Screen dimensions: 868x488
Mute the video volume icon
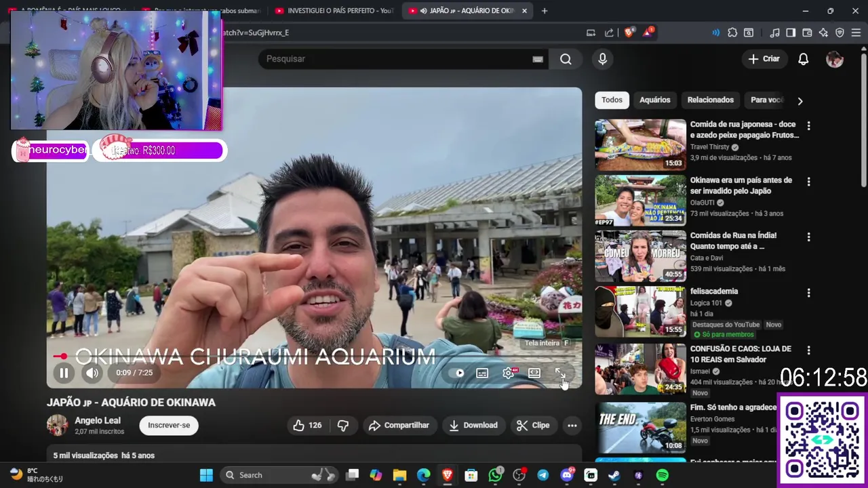92,373
